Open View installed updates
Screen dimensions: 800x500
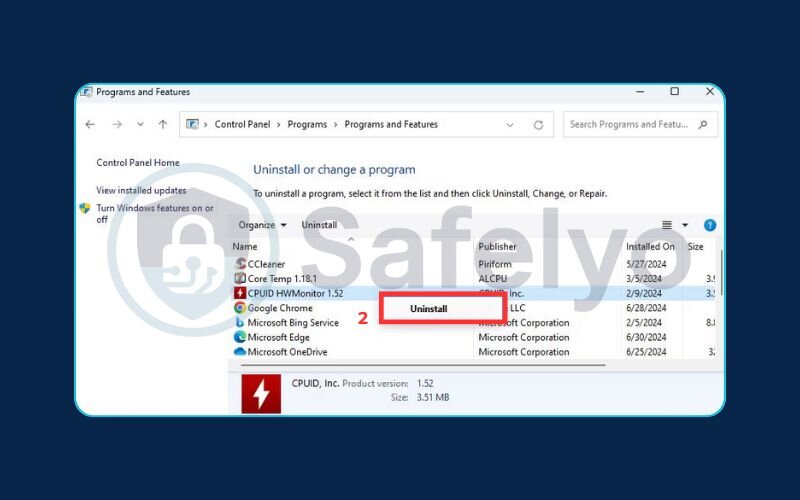tap(141, 190)
